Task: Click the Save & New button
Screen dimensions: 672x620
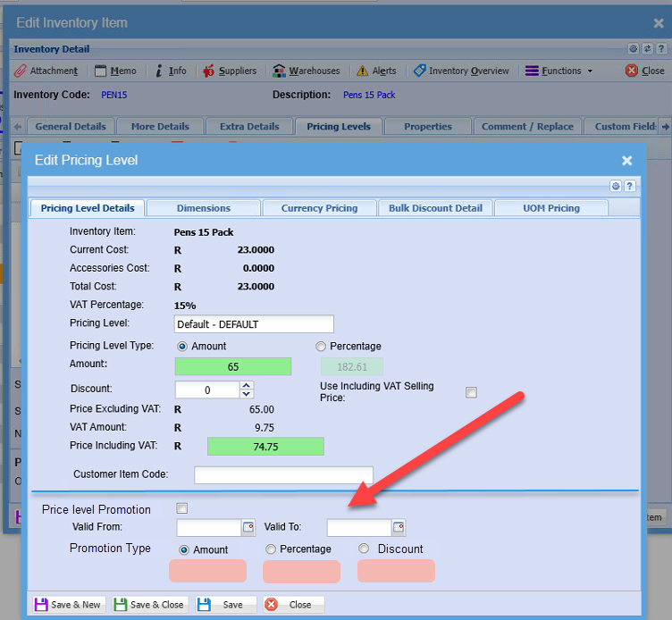Action: [68, 605]
